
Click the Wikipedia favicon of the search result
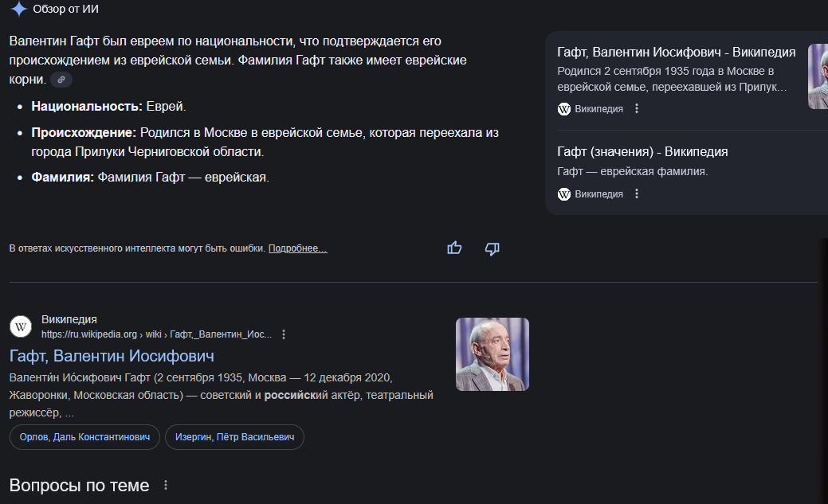21,326
